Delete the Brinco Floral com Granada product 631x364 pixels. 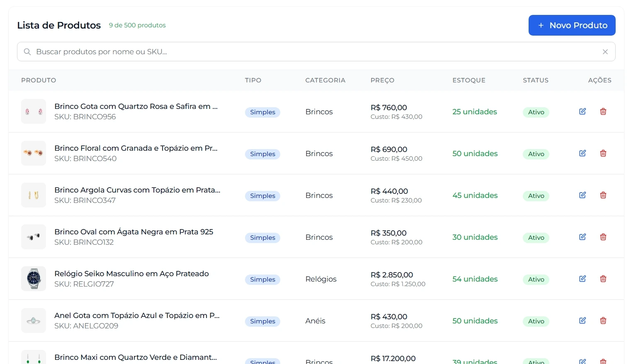[x=603, y=153]
